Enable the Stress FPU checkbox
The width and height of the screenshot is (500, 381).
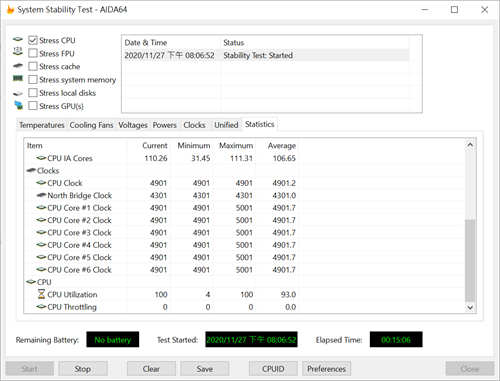tap(33, 53)
